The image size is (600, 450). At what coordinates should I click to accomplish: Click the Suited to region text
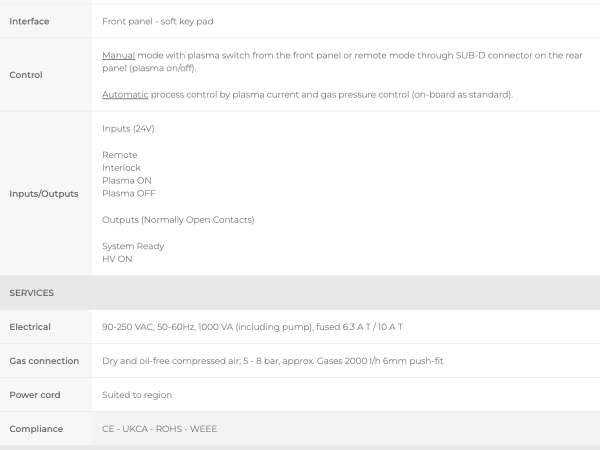pos(137,395)
